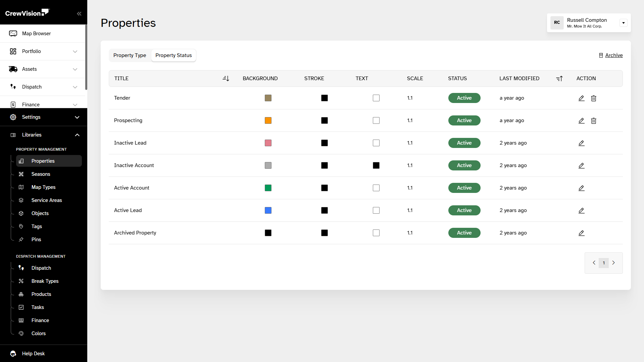Edit the Inactive Account row
This screenshot has width=644, height=362.
pos(582,166)
